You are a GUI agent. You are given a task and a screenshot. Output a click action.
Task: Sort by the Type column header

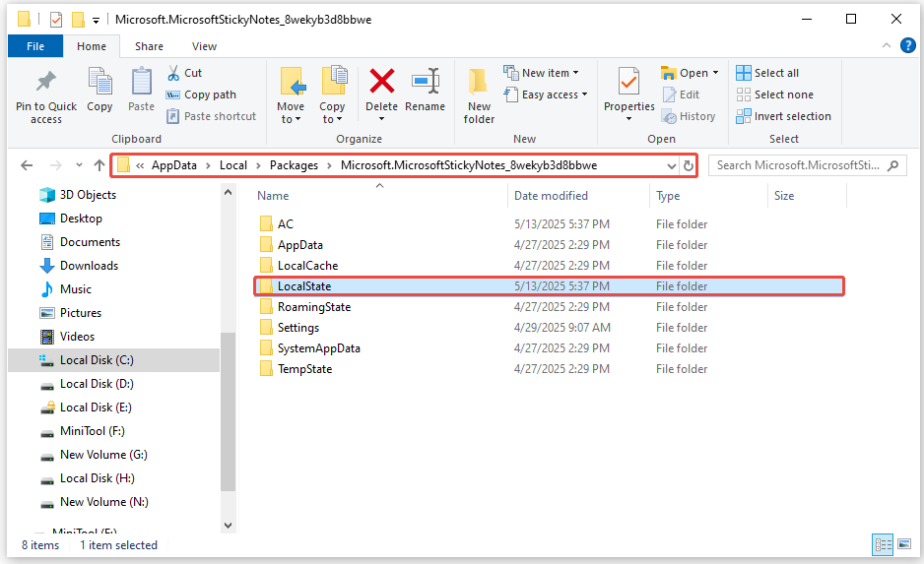coord(668,196)
